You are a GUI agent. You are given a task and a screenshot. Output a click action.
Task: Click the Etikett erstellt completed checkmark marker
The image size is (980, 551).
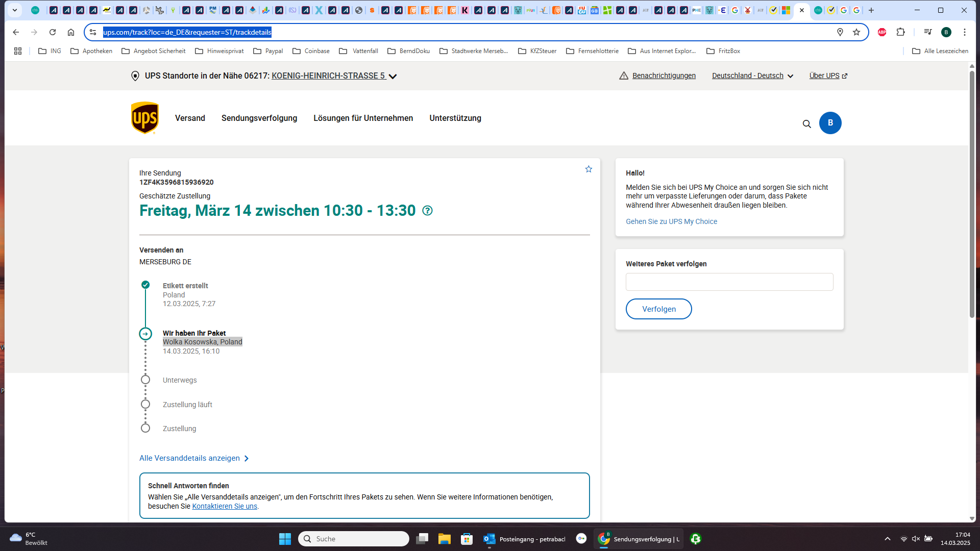(145, 285)
